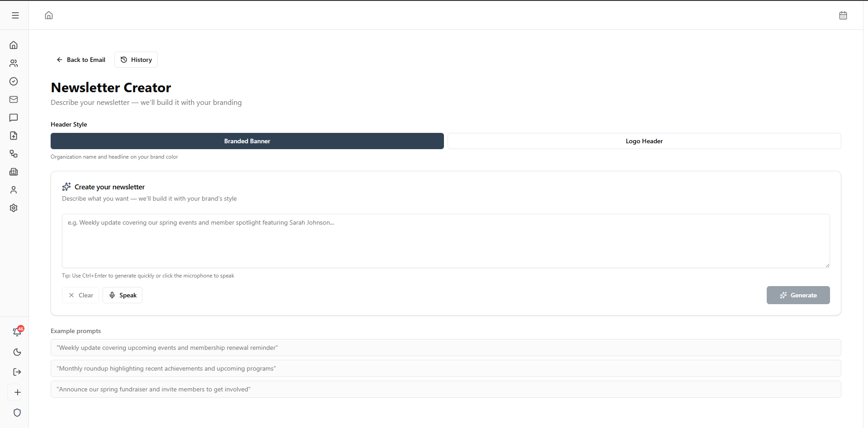Go back using Back to Email
Viewport: 868px width, 428px height.
coord(81,60)
